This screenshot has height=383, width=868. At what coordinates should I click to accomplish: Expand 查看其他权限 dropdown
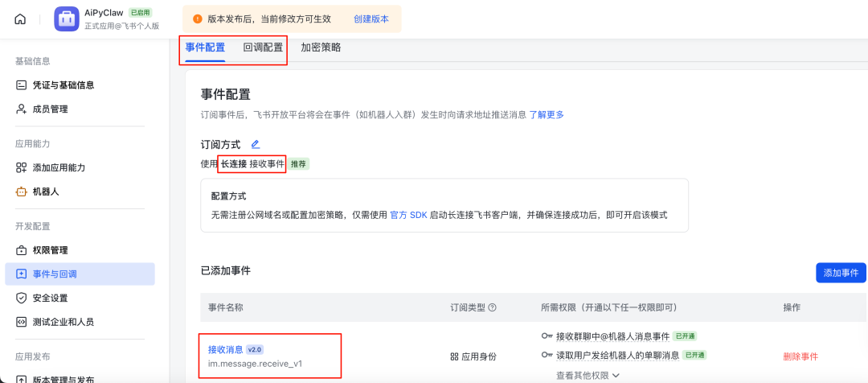tap(588, 375)
